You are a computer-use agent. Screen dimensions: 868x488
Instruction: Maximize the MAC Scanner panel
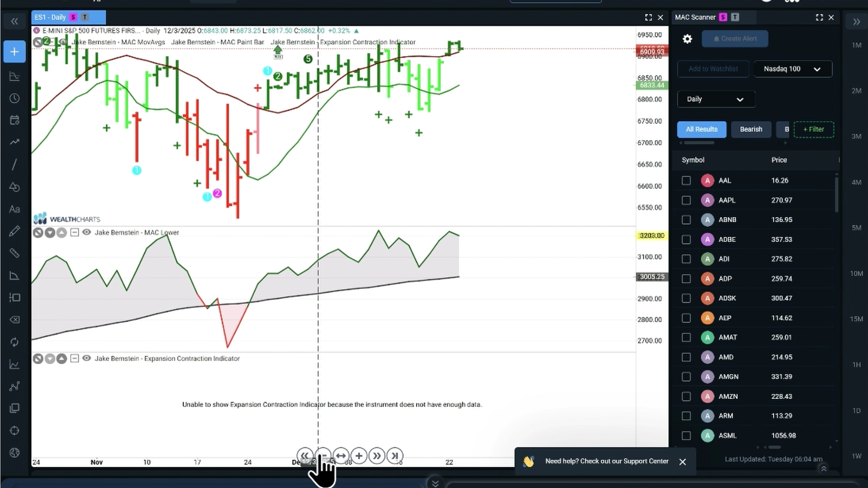(819, 17)
